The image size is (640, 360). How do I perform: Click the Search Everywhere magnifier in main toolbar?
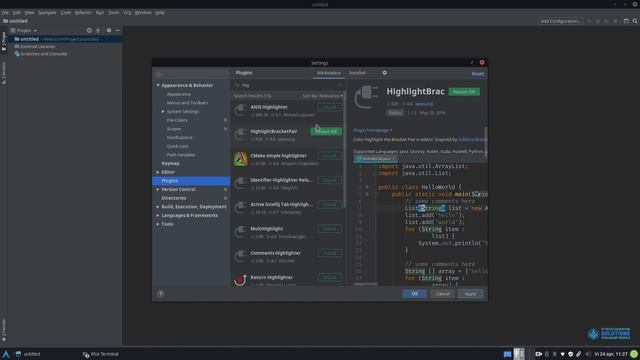click(635, 21)
